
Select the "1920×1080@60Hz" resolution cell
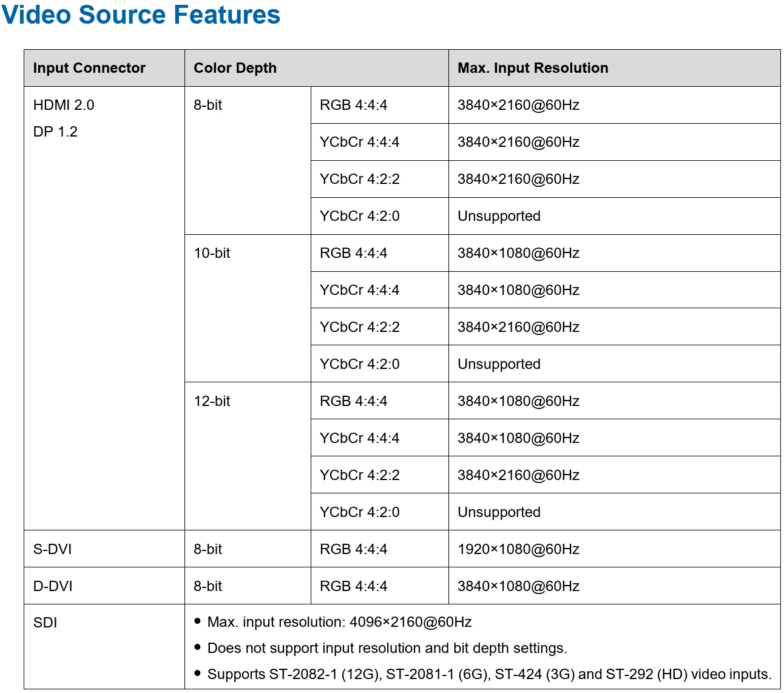[518, 549]
